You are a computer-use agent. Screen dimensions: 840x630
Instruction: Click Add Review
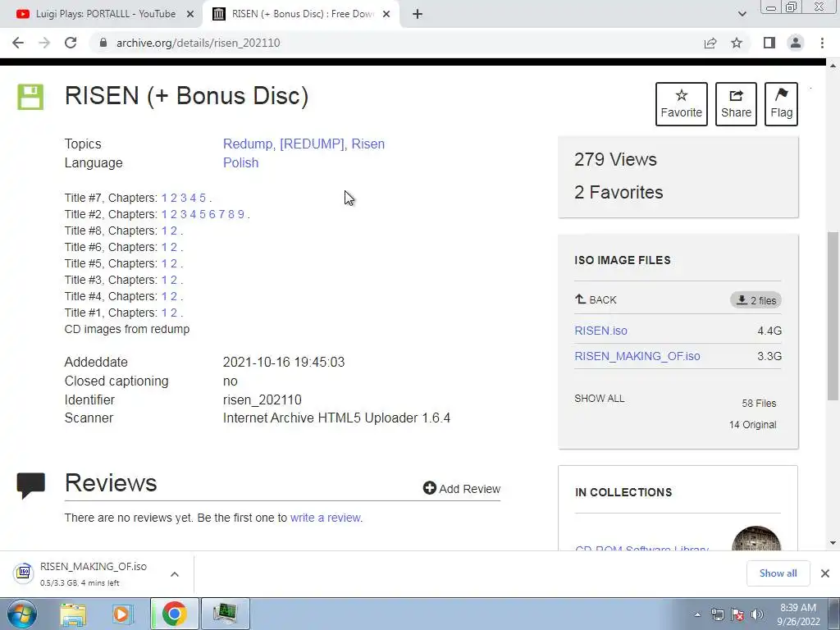[462, 489]
